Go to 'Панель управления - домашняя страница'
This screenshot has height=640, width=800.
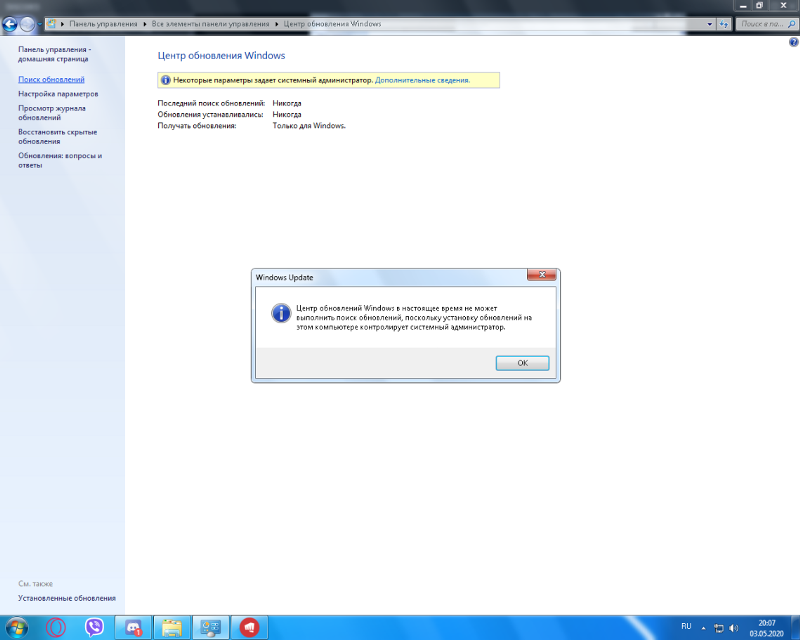(x=55, y=54)
